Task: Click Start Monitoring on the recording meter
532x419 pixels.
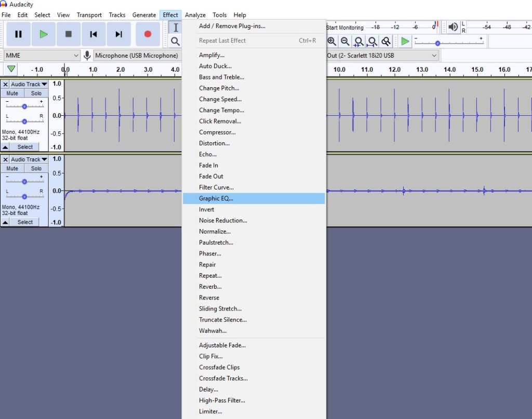Action: pos(344,28)
